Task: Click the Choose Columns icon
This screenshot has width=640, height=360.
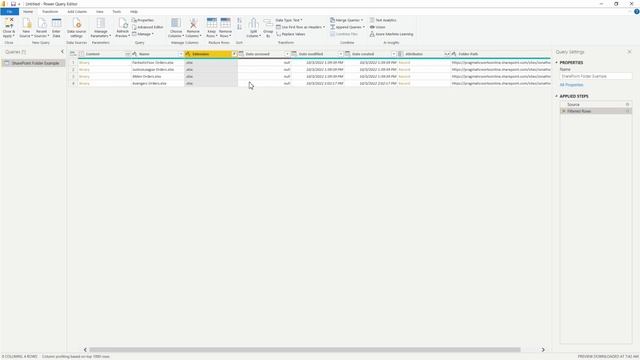Action: click(176, 23)
